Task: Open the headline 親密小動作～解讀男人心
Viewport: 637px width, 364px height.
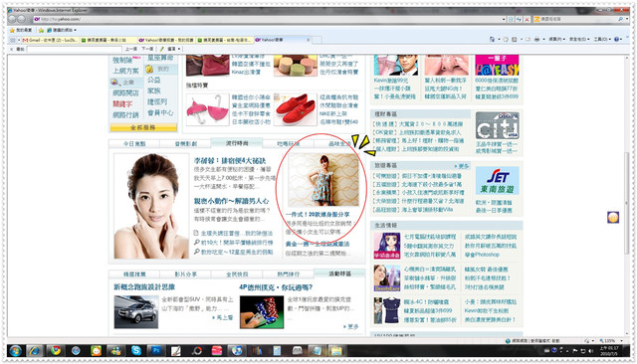Action: pyautogui.click(x=232, y=201)
